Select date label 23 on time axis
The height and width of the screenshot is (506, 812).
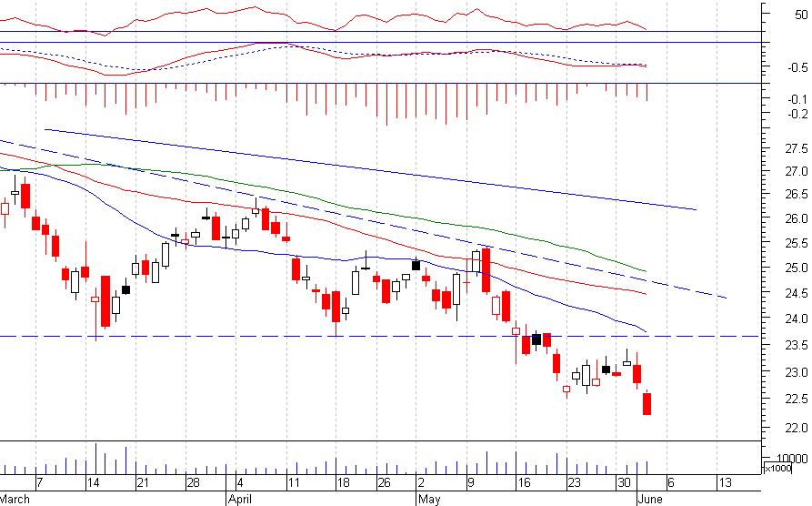[575, 483]
